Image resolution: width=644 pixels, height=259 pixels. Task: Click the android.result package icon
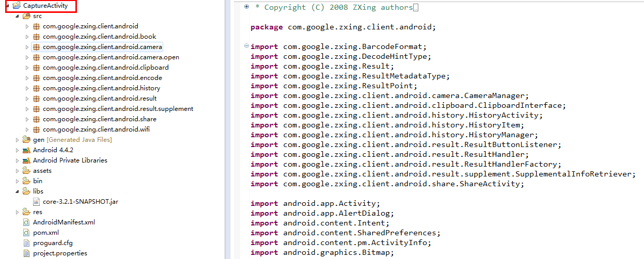[x=36, y=99]
